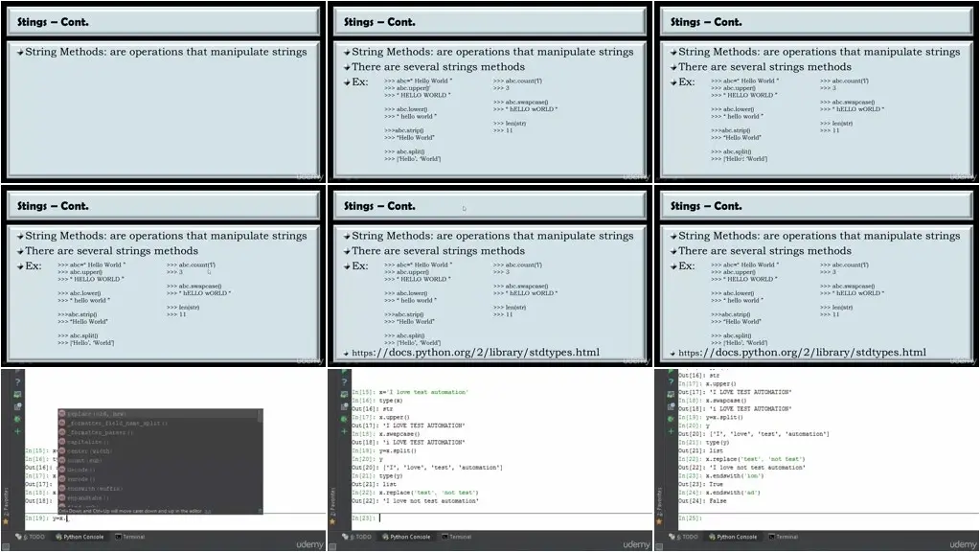
Task: Choose endswith(suffix) in the autocomplete popup
Action: coord(159,489)
